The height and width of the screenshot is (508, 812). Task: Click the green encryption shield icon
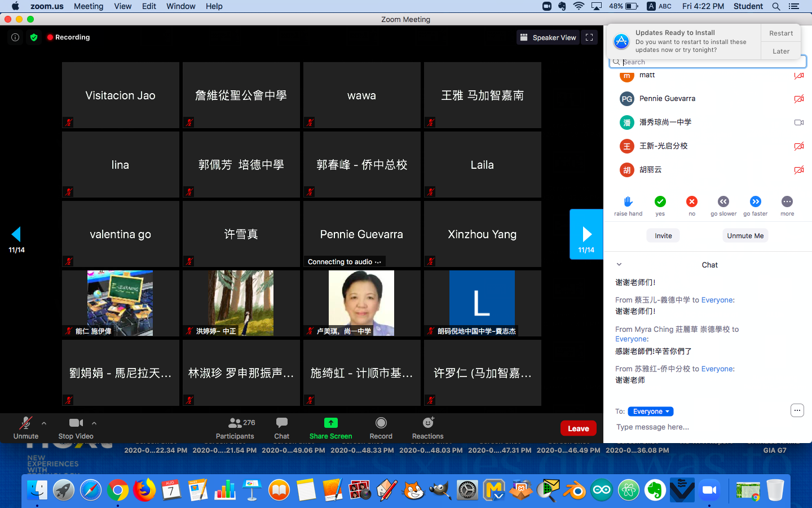pyautogui.click(x=34, y=37)
